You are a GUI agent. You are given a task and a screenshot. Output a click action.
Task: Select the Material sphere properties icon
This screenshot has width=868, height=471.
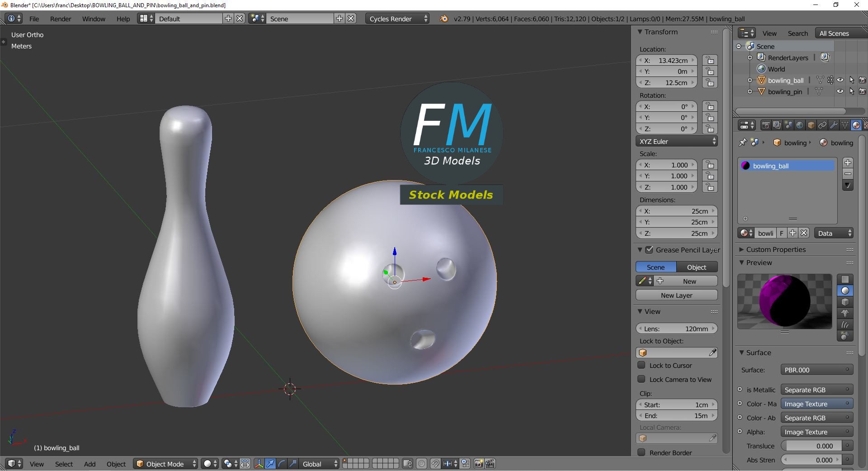click(856, 125)
